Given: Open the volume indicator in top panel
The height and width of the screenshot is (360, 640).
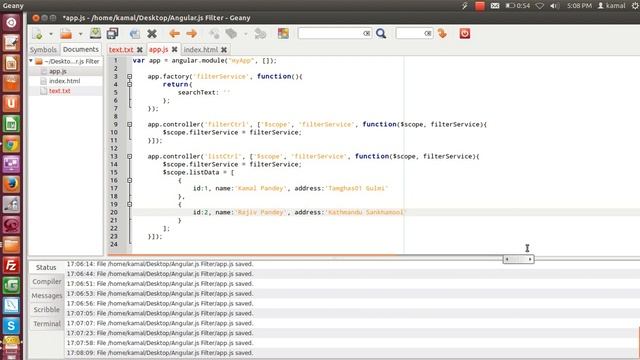Looking at the screenshot, I should point(554,6).
